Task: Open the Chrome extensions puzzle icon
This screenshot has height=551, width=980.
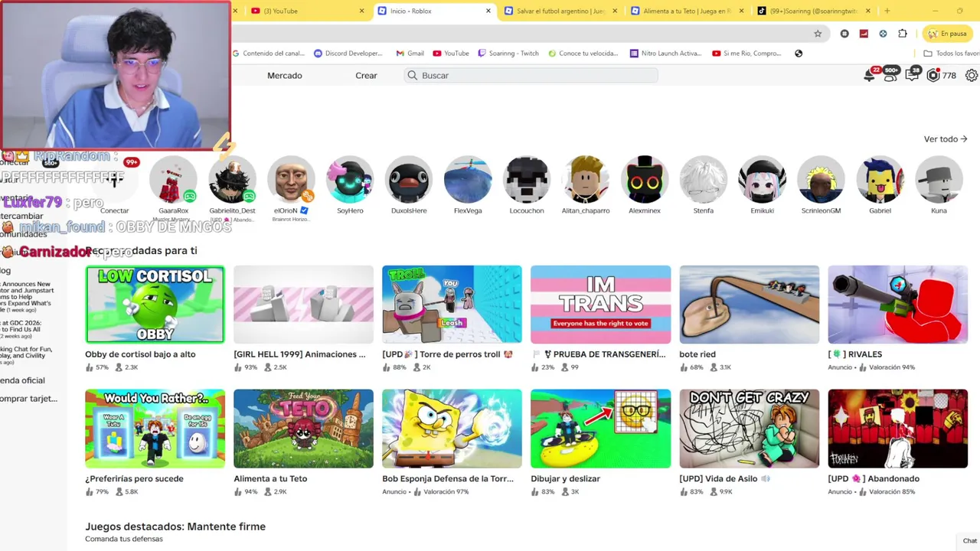Action: (903, 34)
